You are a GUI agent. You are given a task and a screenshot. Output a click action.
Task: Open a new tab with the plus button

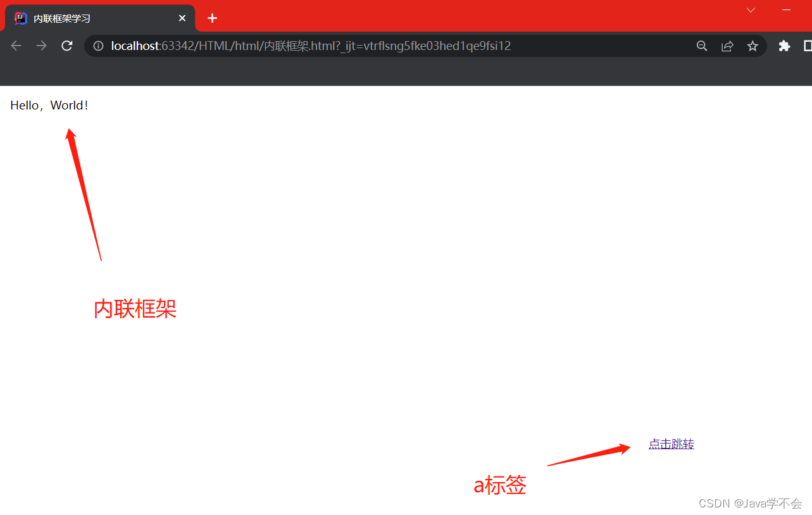click(212, 18)
